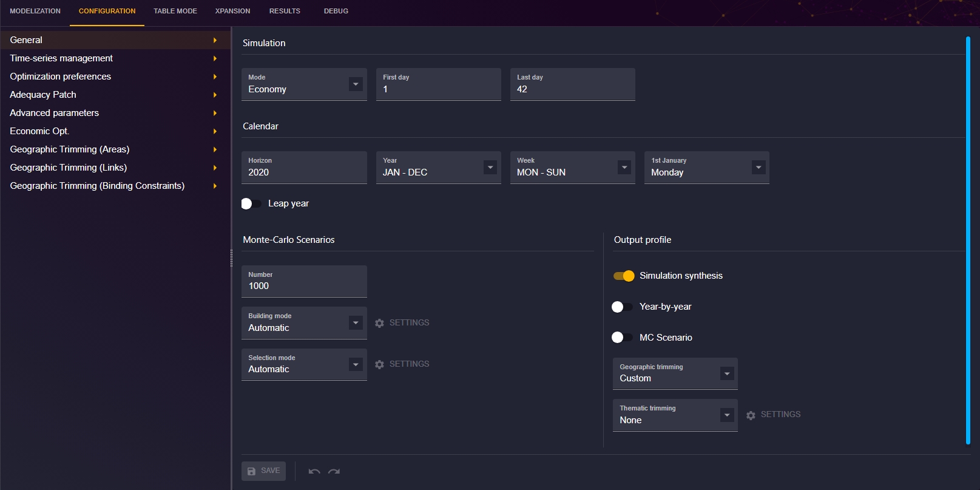This screenshot has height=490, width=980.
Task: Click the Time-series management arrow icon
Action: 215,58
